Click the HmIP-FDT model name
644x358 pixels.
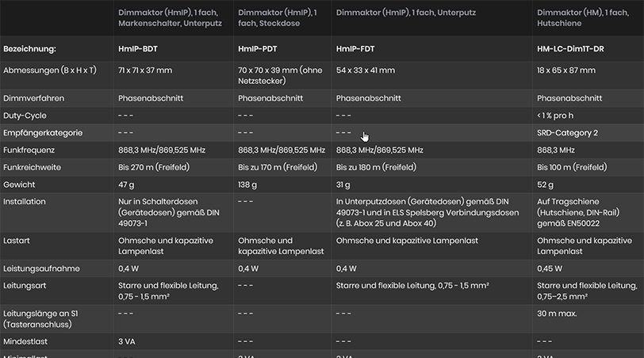point(355,49)
